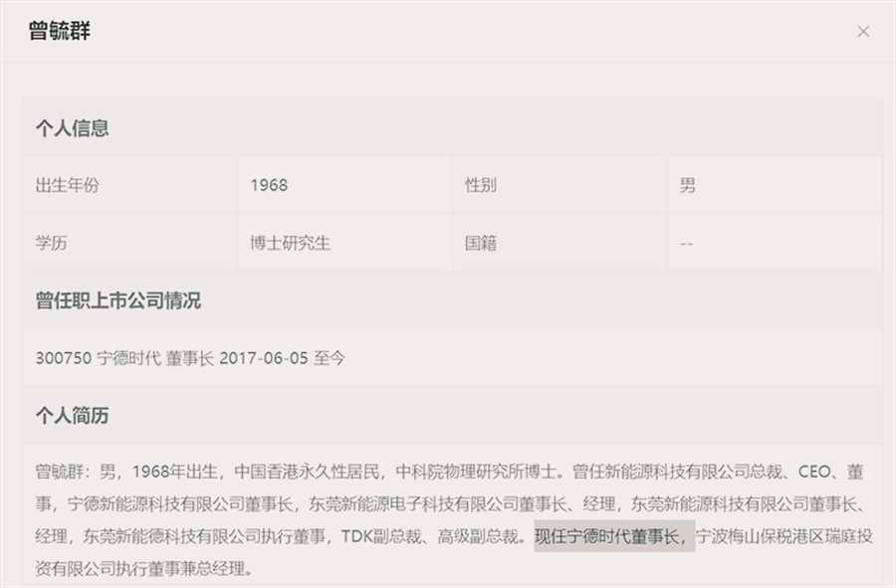Click the highlighted 现任宁德时代董事长 text
This screenshot has height=588, width=896.
pos(614,536)
